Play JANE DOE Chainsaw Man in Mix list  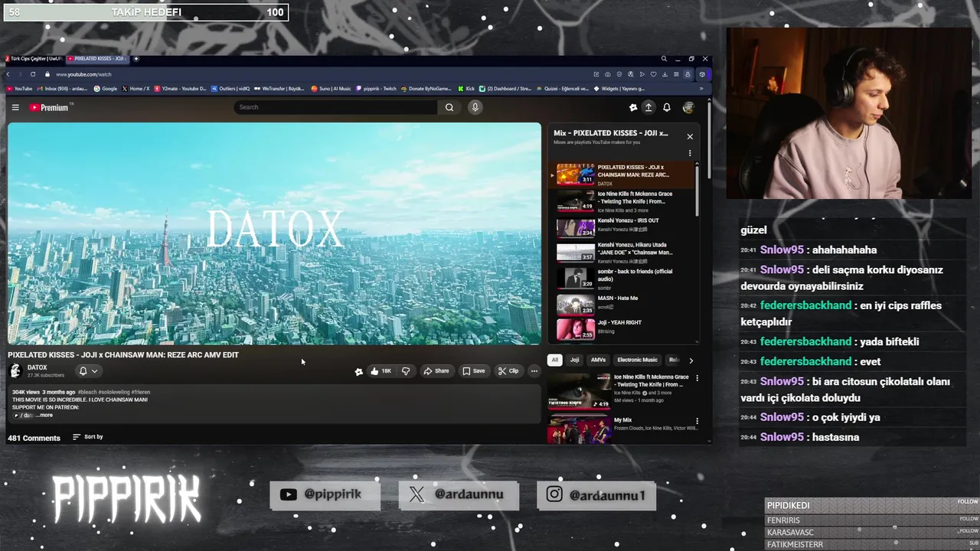622,252
